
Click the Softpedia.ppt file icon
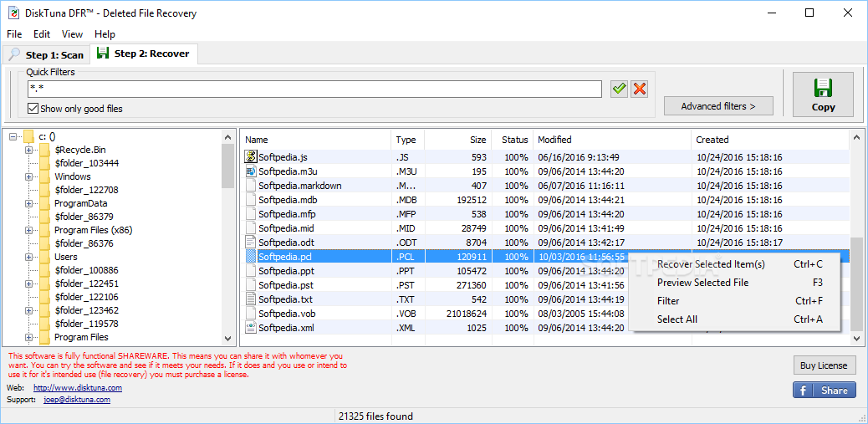[251, 271]
